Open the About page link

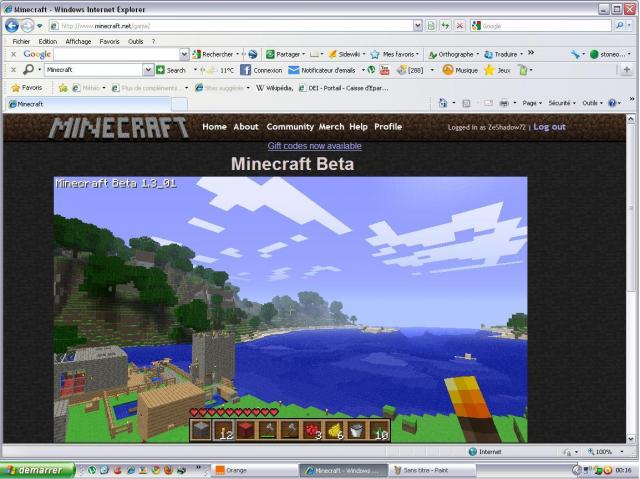(x=246, y=127)
